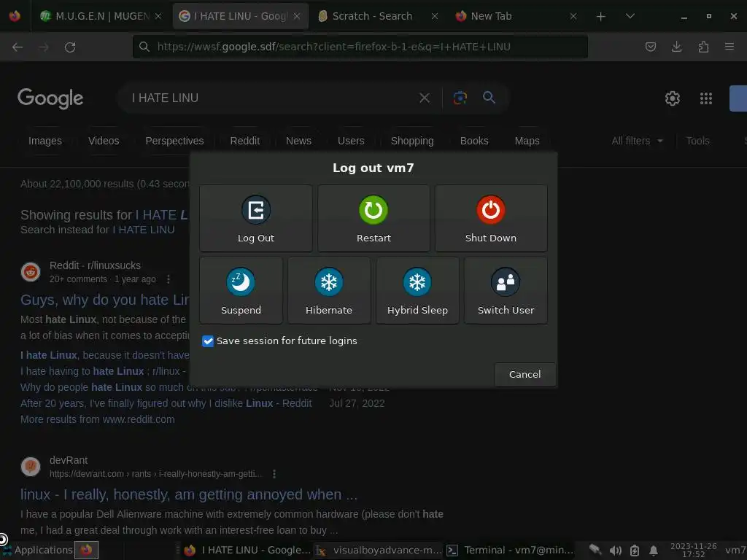Choose Shut Down in logout dialog
747x560 pixels.
click(x=491, y=219)
